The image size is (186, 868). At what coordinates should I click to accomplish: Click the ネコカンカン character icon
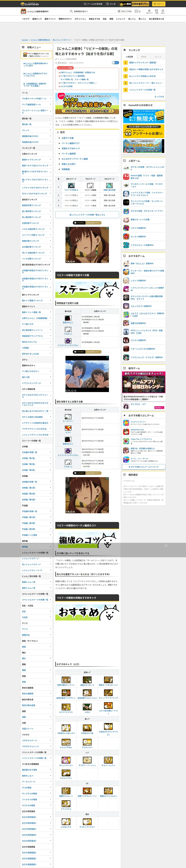click(87, 742)
